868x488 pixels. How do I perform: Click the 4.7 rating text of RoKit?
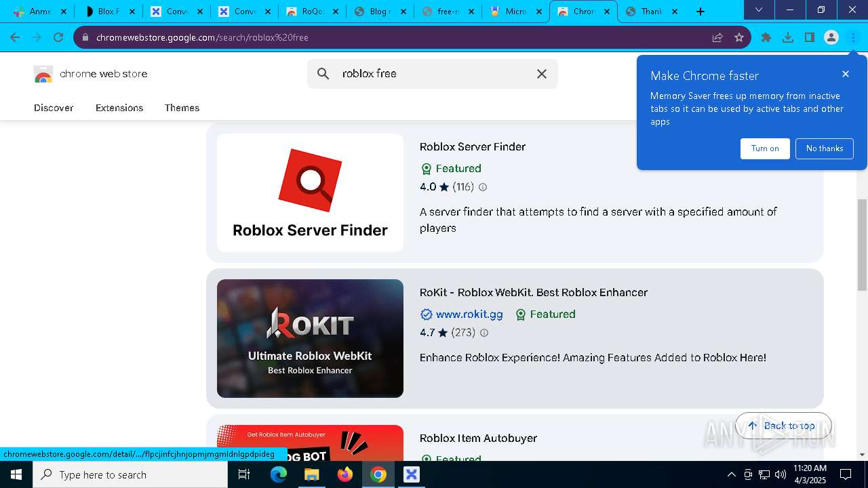427,333
